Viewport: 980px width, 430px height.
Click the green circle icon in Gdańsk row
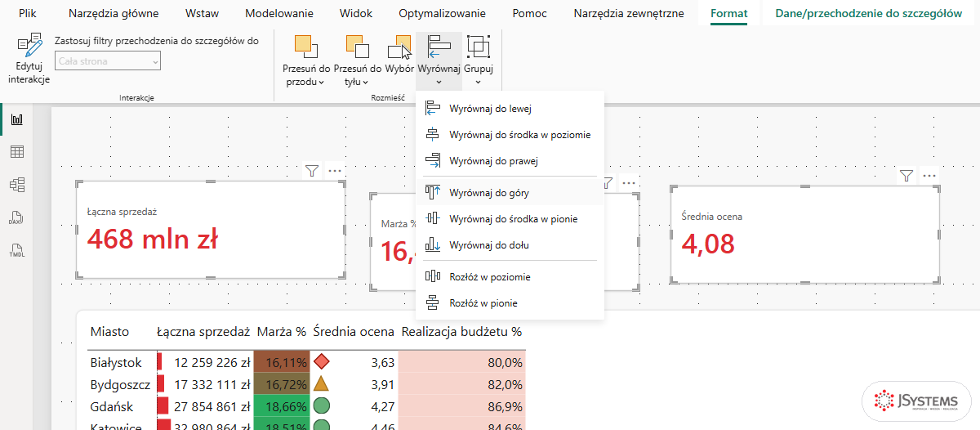322,405
